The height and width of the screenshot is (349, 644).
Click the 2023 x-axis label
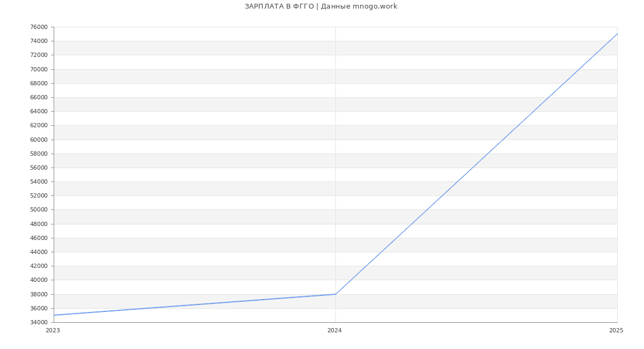pyautogui.click(x=53, y=331)
